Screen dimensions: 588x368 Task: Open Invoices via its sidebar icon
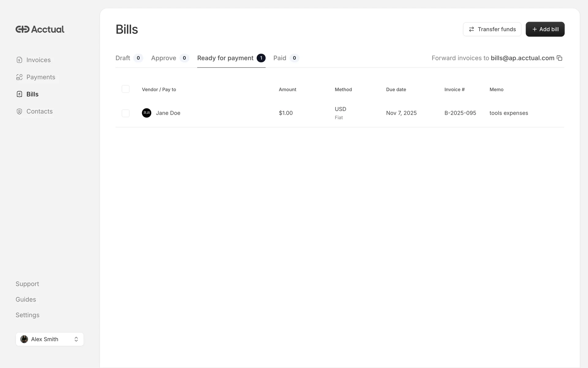coord(19,60)
